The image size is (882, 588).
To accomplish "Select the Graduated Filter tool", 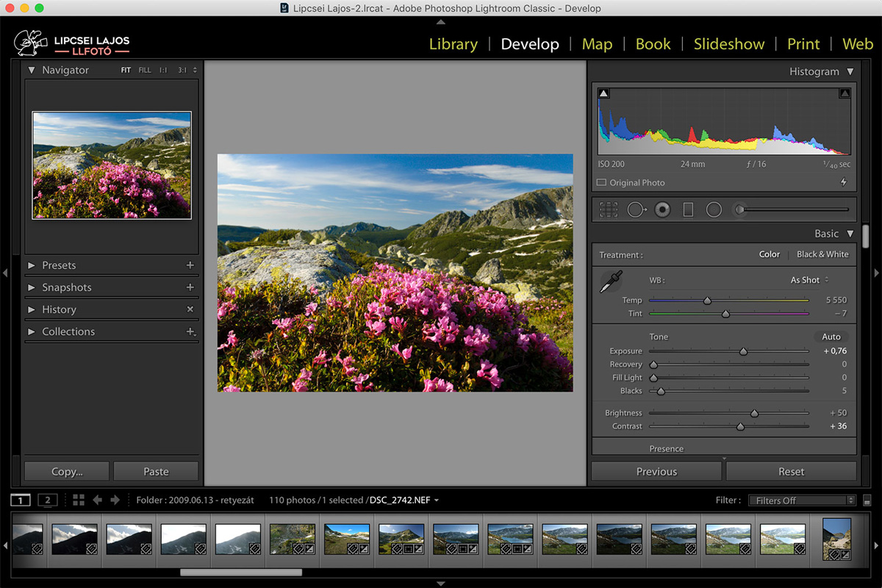I will coord(687,209).
